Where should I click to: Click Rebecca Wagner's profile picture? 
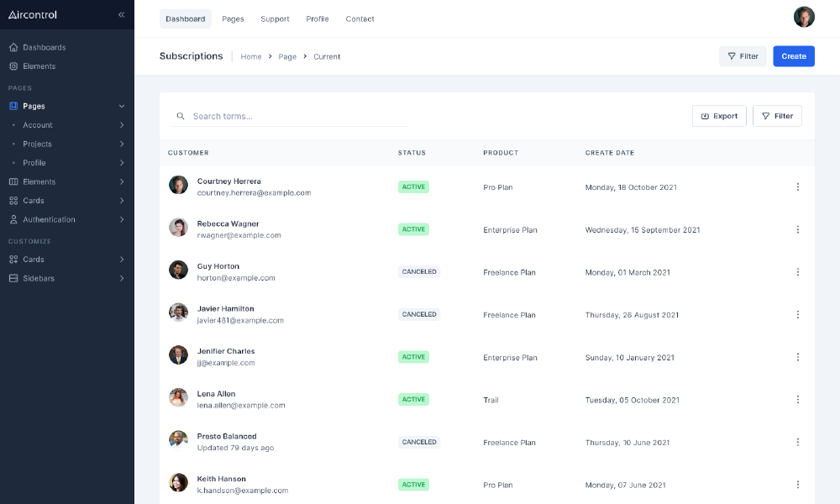point(178,228)
